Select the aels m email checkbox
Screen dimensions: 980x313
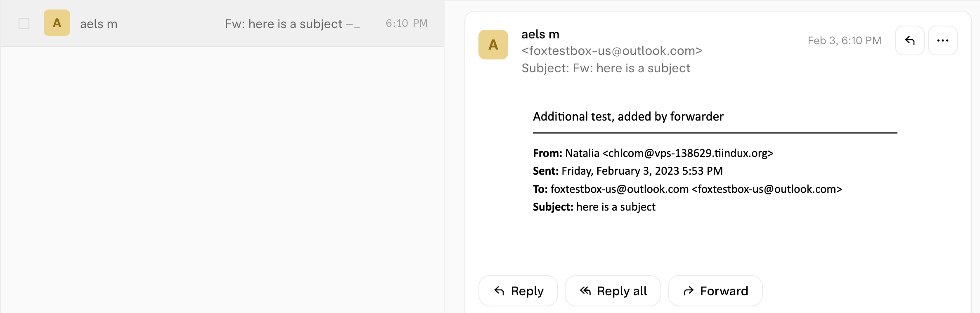point(24,24)
